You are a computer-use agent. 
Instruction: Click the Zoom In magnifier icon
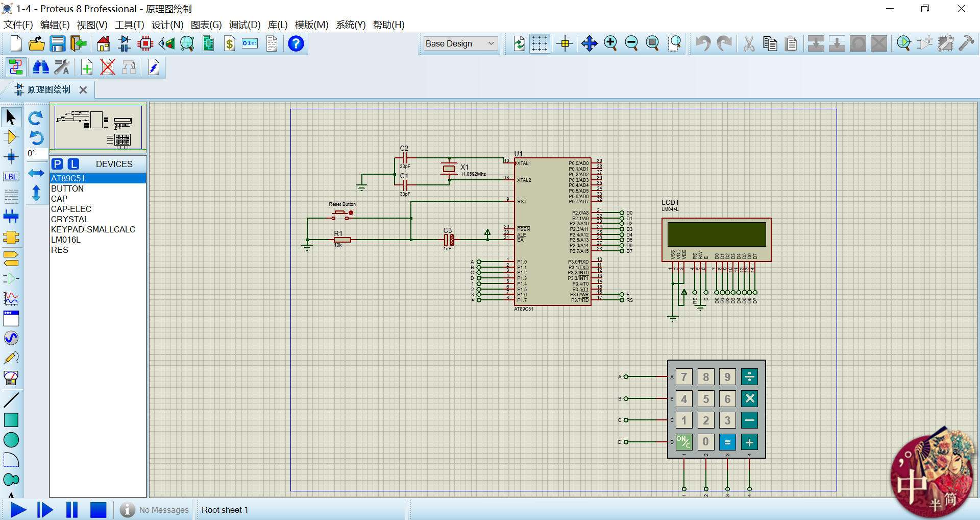(x=610, y=44)
